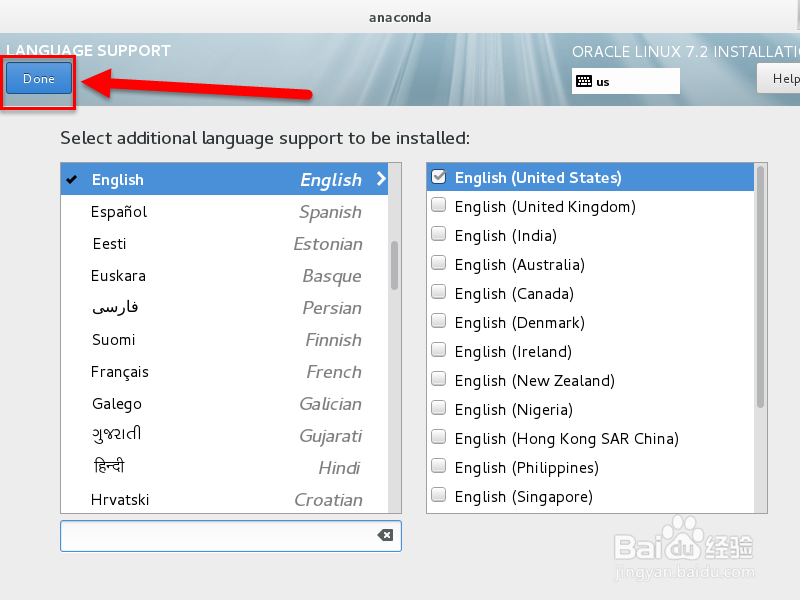The image size is (800, 600).
Task: Select the Hindi language row
Action: pyautogui.click(x=224, y=468)
